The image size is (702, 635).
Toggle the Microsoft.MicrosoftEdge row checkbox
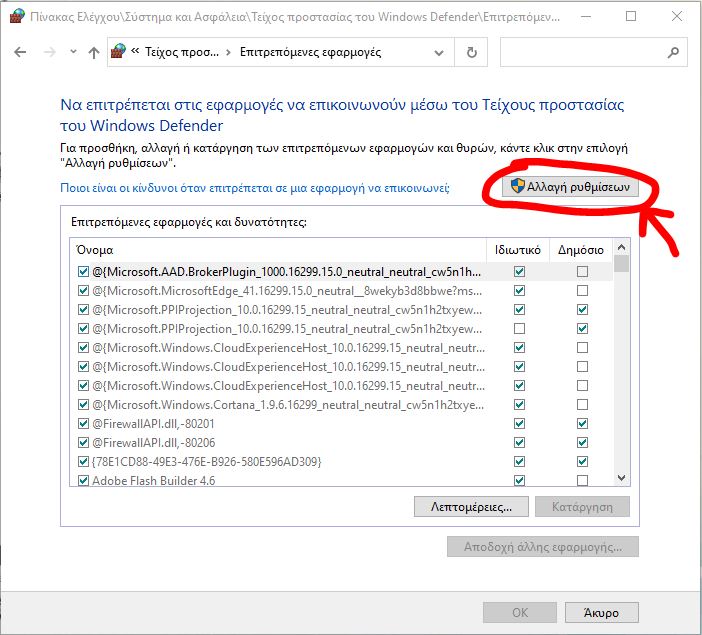point(83,291)
